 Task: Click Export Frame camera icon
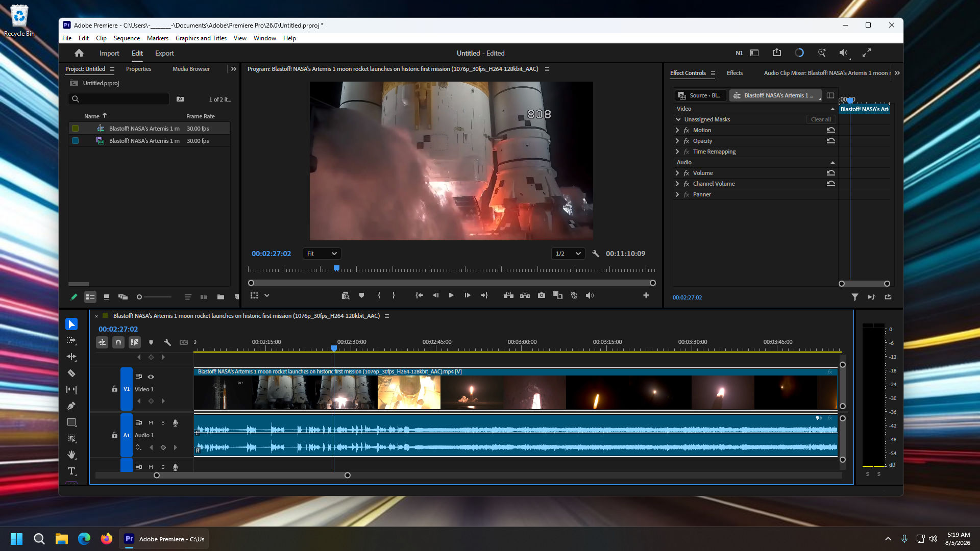(541, 295)
